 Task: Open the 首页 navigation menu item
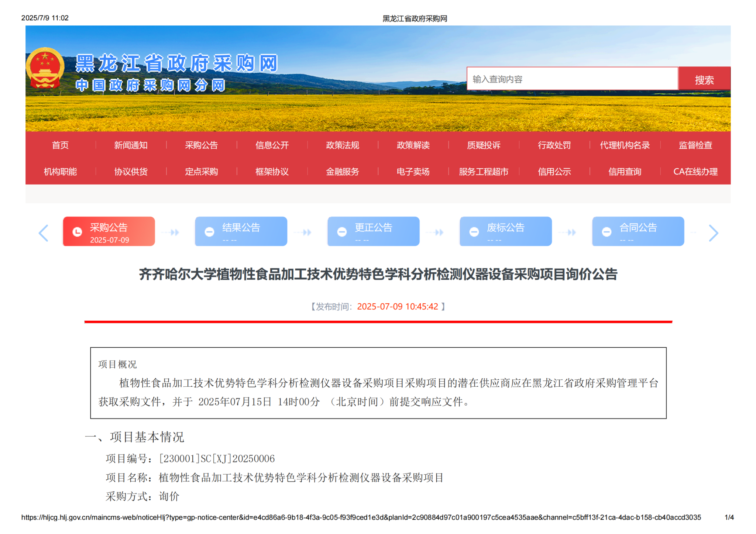60,145
